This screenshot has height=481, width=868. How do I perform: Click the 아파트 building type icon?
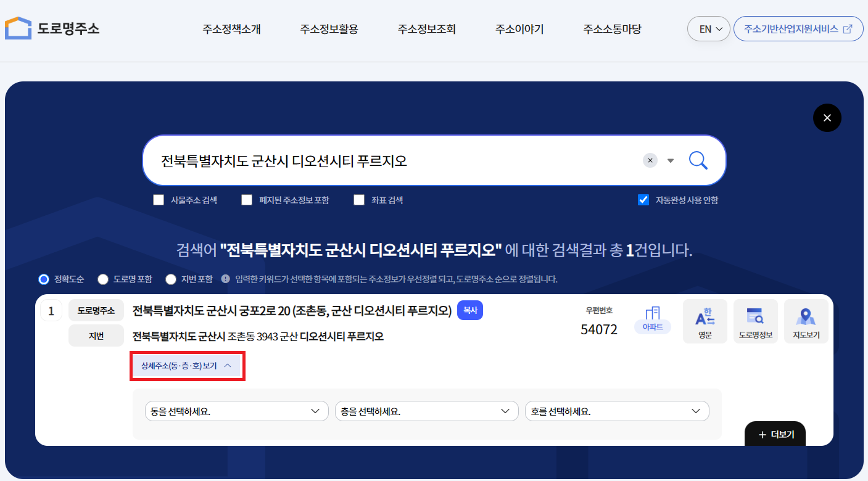pos(653,319)
